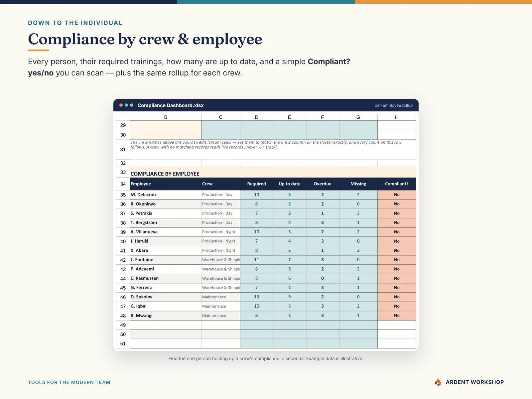Select the P. Adeyemi employee cell
This screenshot has width=532, height=399.
click(166, 269)
